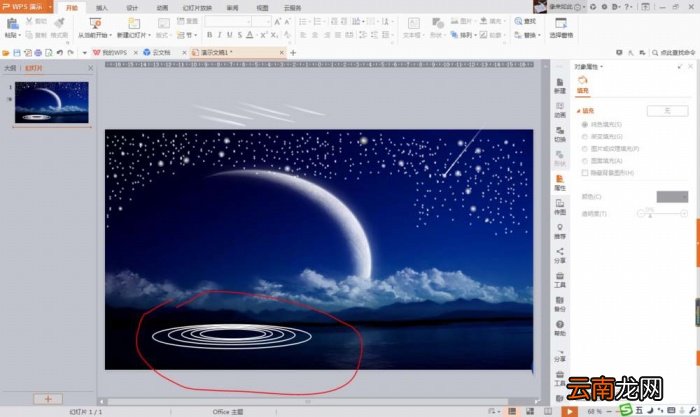
Task: Click the Save icon in quick access bar
Action: pos(17,53)
